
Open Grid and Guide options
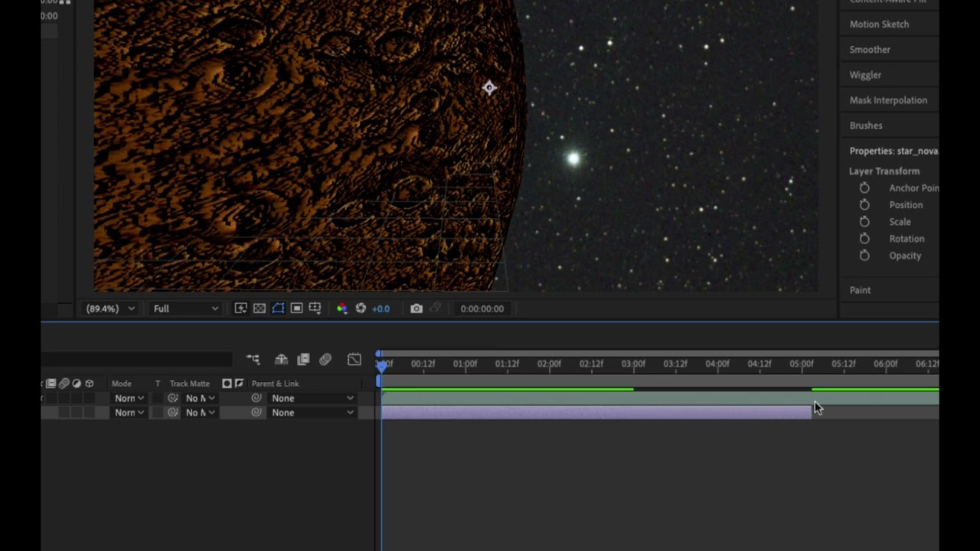coord(315,308)
